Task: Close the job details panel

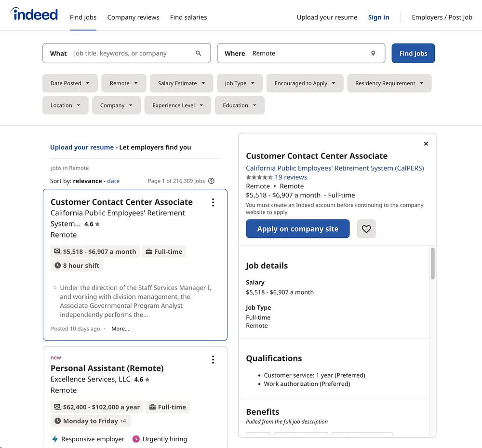Action: [x=426, y=144]
